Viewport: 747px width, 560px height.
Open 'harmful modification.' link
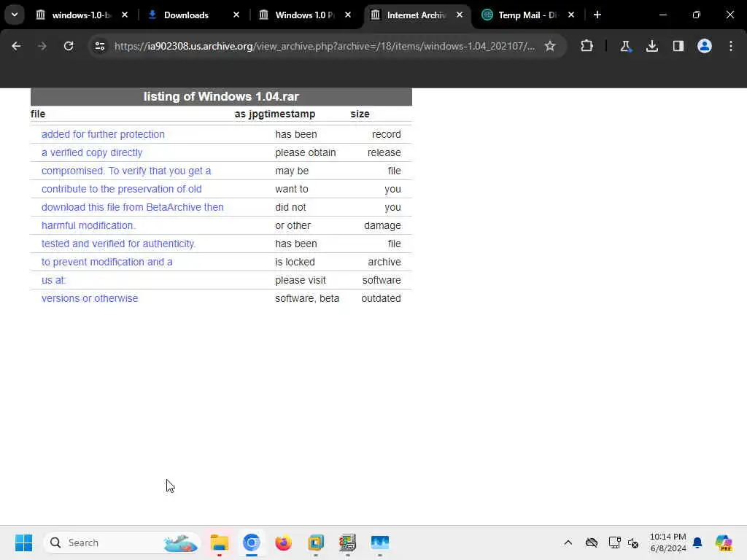pos(88,225)
